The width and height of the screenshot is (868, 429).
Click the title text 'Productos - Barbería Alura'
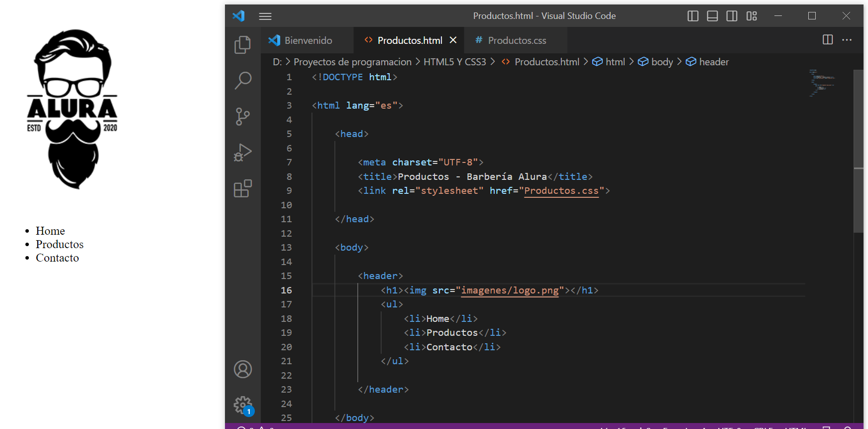click(x=472, y=177)
